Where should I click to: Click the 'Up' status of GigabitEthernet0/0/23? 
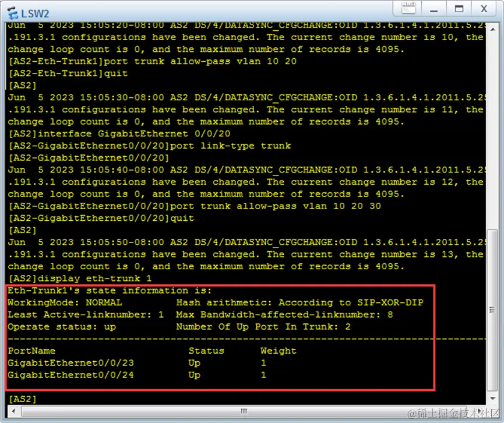tap(195, 363)
